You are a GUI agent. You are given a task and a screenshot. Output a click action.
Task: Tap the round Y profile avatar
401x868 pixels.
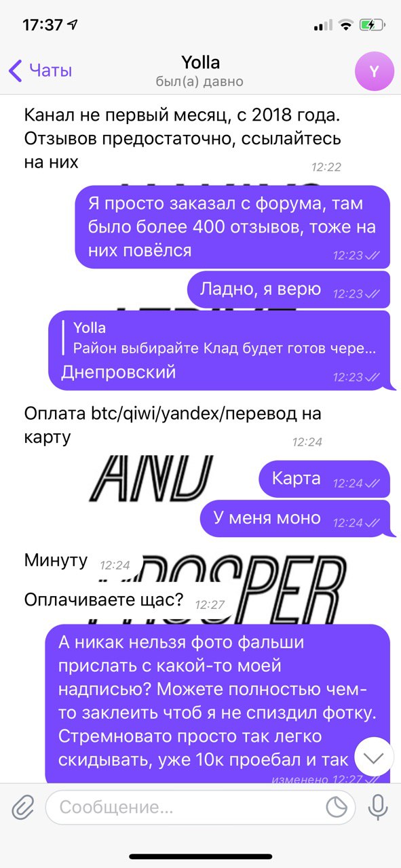coord(375,71)
